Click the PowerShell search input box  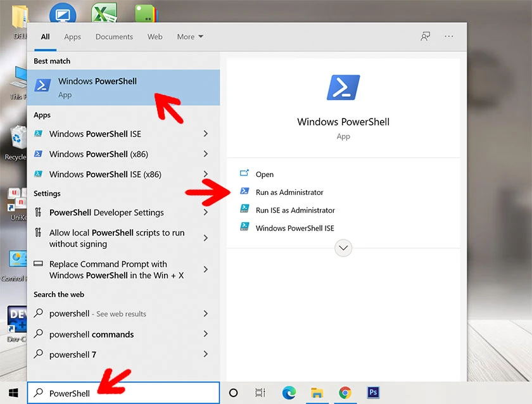tap(123, 393)
